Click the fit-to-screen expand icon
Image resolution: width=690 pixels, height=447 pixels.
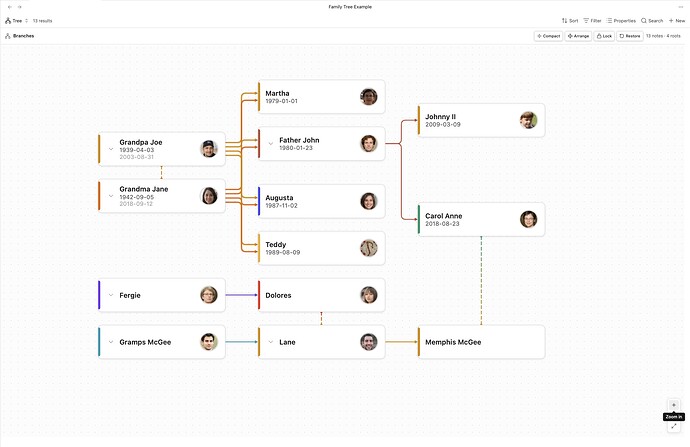tap(673, 426)
